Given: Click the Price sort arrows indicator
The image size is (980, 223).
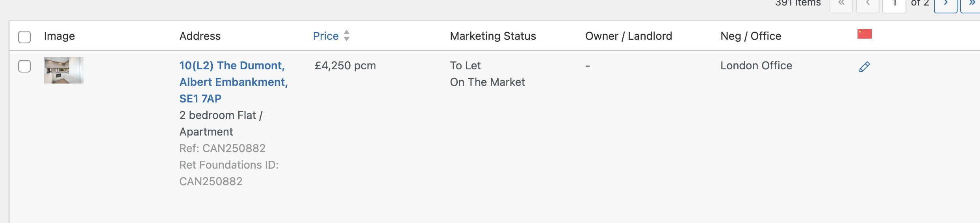Looking at the screenshot, I should 347,35.
